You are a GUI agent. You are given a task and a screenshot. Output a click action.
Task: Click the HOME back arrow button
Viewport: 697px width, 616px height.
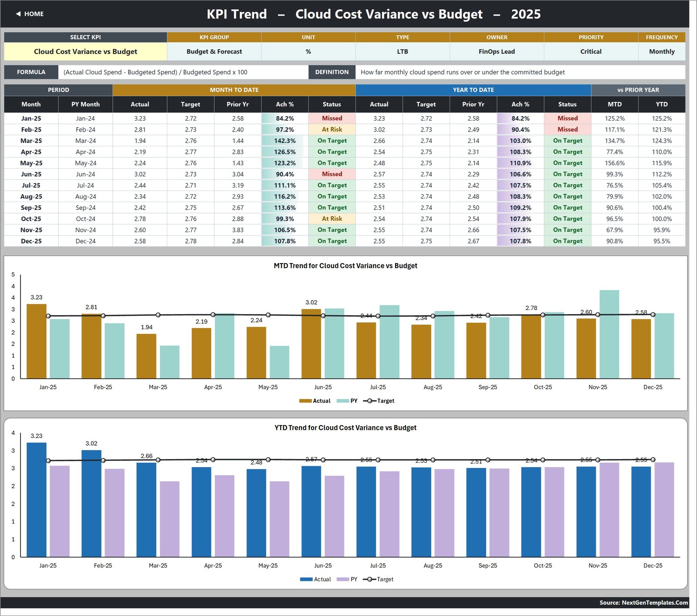[30, 14]
